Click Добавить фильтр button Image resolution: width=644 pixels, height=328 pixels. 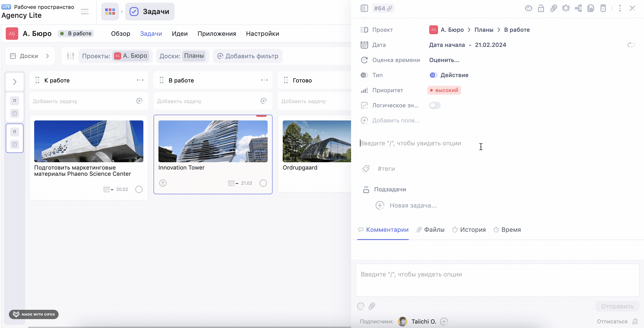pyautogui.click(x=247, y=56)
